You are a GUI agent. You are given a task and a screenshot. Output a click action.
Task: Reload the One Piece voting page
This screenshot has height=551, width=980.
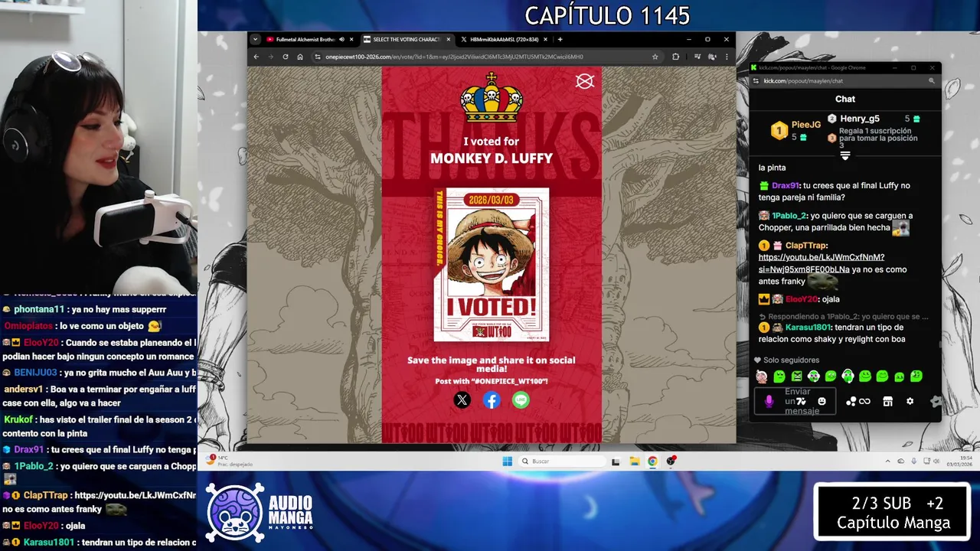tap(286, 57)
